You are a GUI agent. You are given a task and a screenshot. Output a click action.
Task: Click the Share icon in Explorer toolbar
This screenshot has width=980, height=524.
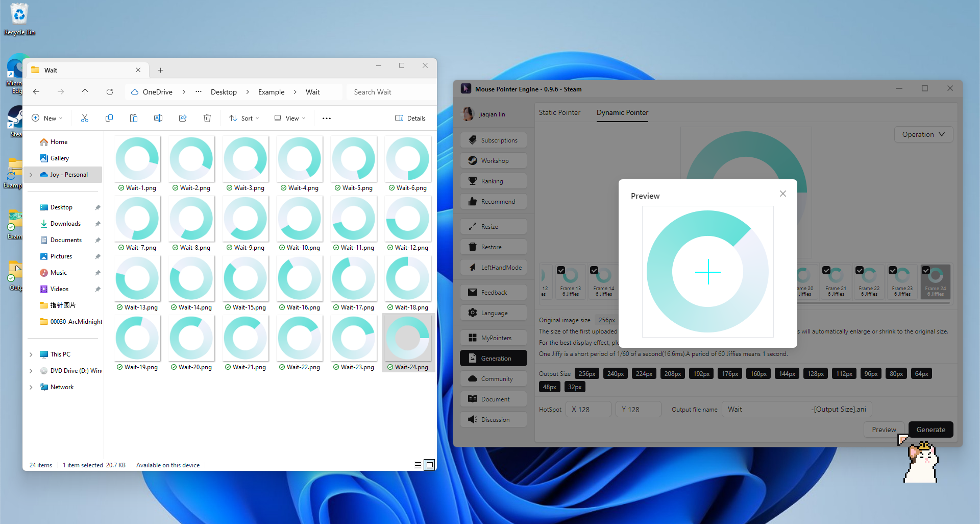point(183,118)
